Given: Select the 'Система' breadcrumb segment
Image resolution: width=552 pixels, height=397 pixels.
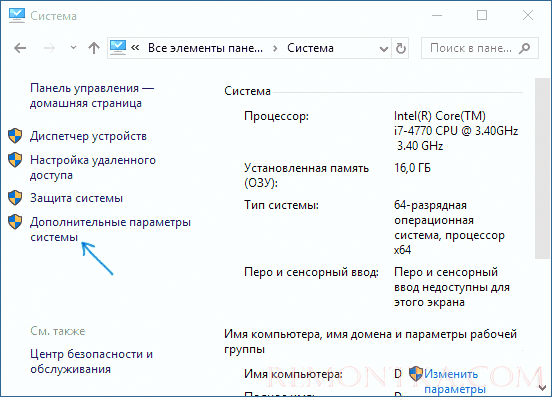Looking at the screenshot, I should pos(310,48).
